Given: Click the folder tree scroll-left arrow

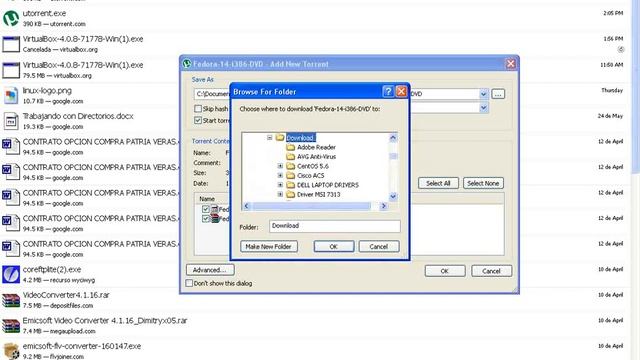Looking at the screenshot, I should (x=246, y=206).
